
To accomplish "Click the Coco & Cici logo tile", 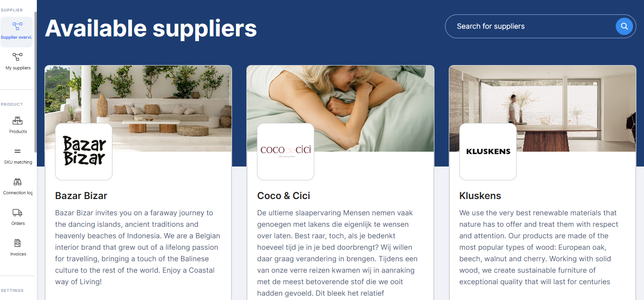I will [286, 152].
